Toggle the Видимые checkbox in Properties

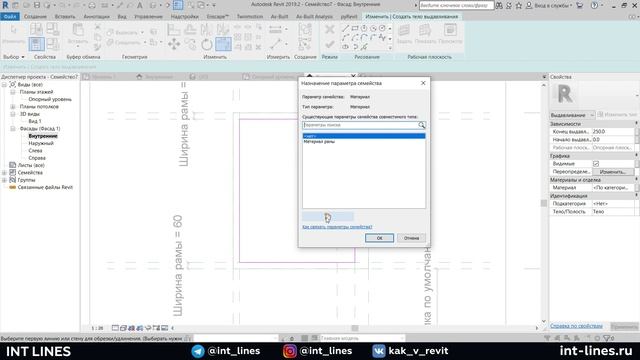(596, 164)
